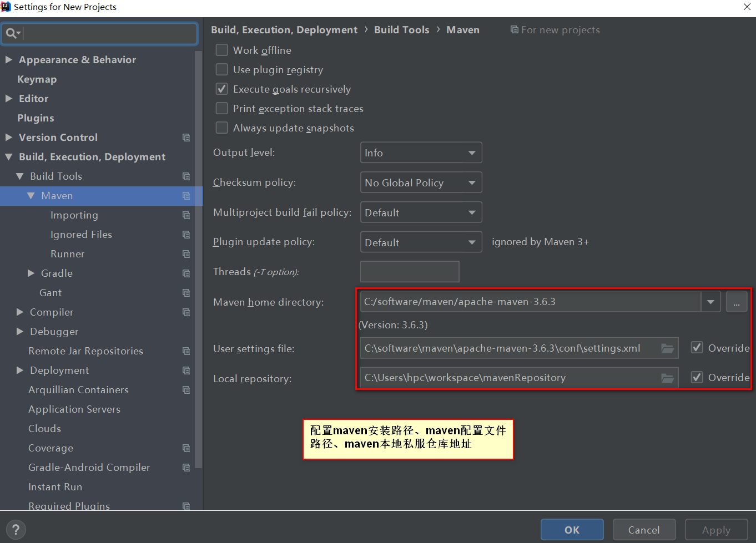The height and width of the screenshot is (543, 756).
Task: Click the For new projects icon
Action: pyautogui.click(x=515, y=29)
